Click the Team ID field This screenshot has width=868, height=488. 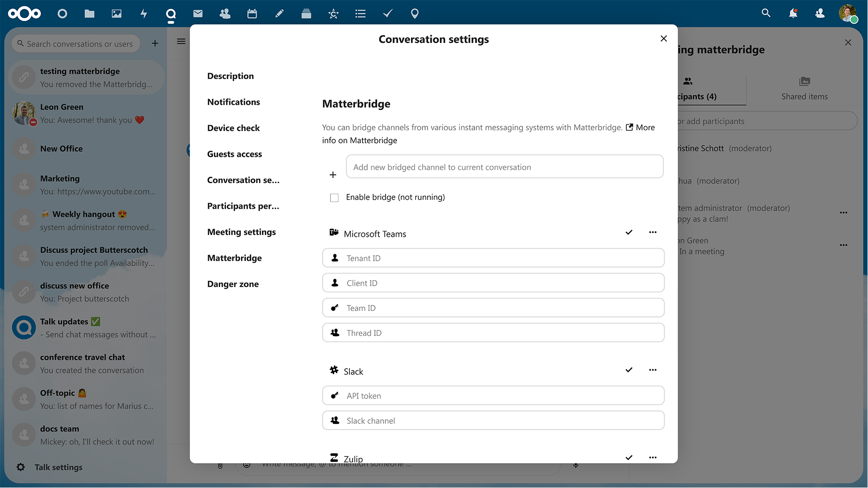pos(493,308)
